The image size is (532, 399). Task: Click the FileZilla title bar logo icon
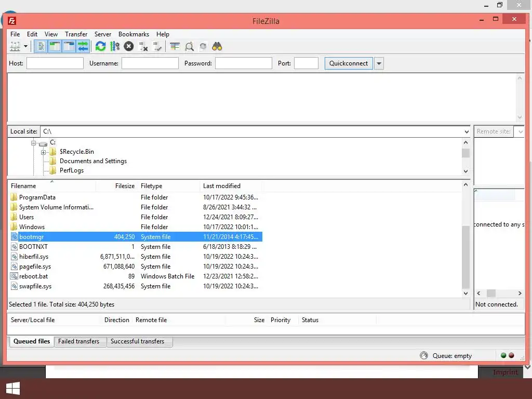(x=12, y=21)
